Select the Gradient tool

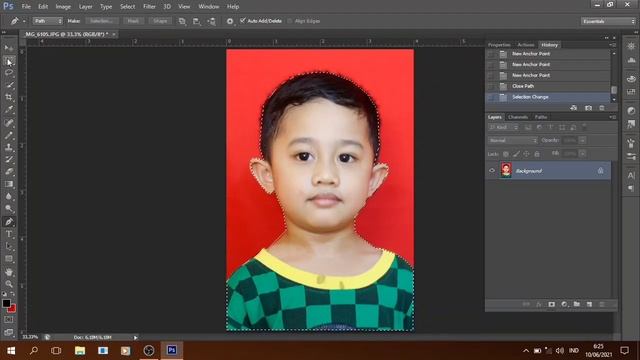9,184
